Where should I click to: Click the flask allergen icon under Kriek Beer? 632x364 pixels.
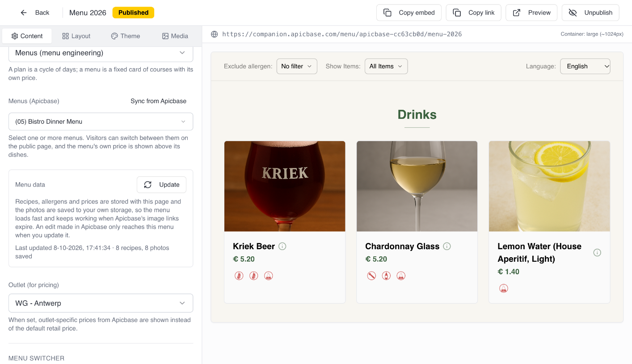pyautogui.click(x=268, y=276)
